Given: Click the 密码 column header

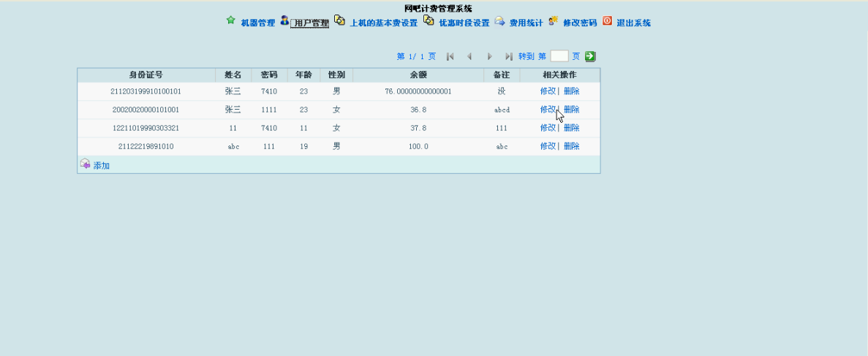Looking at the screenshot, I should click(269, 75).
